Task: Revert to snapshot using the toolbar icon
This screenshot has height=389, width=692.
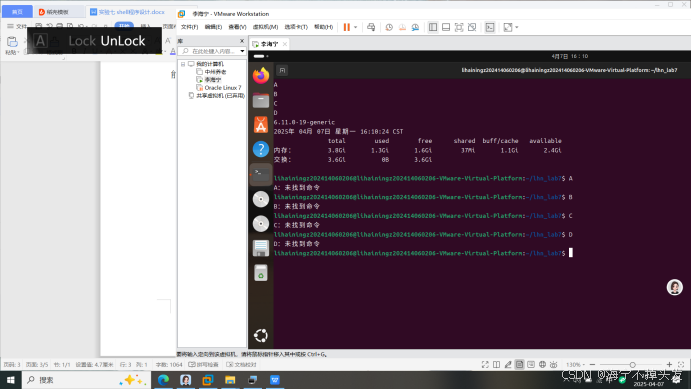Action: point(402,27)
